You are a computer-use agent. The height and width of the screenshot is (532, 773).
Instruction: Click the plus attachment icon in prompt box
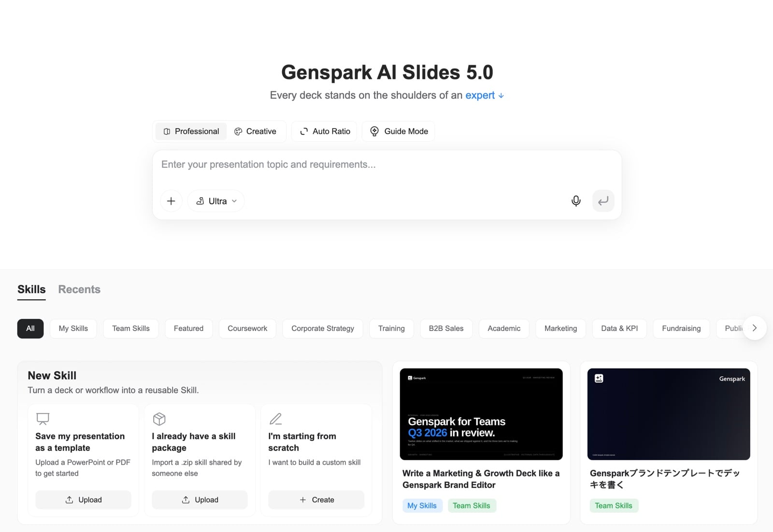(x=171, y=201)
